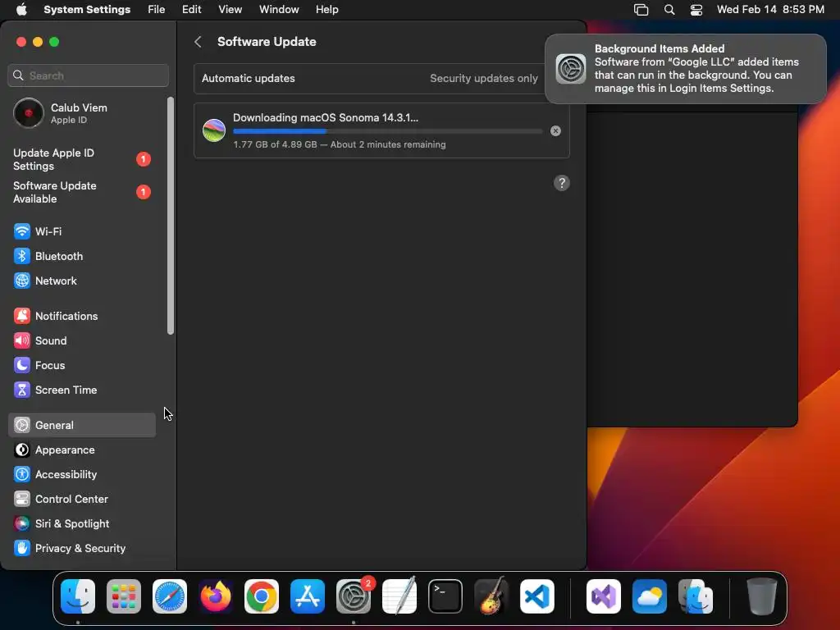Click the sidebar scrollbar
Viewport: 840px width, 630px height.
click(x=171, y=216)
